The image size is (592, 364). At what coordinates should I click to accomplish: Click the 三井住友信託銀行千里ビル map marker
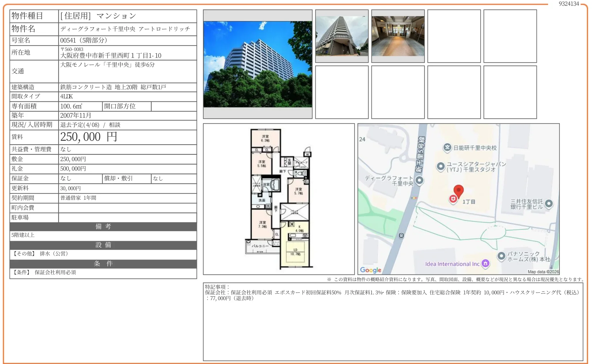(x=549, y=204)
